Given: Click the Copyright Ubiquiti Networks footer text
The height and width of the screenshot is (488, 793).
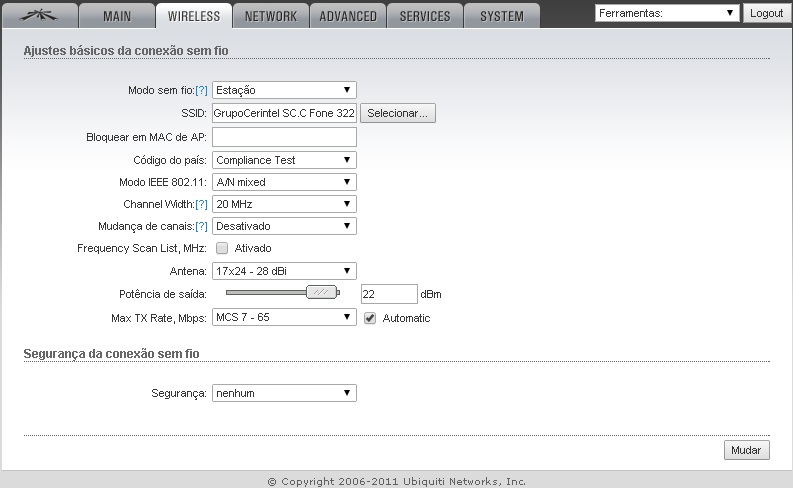Looking at the screenshot, I should coord(396,481).
